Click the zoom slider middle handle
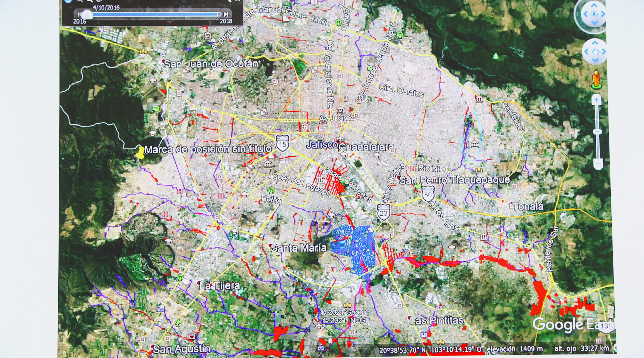 click(597, 132)
